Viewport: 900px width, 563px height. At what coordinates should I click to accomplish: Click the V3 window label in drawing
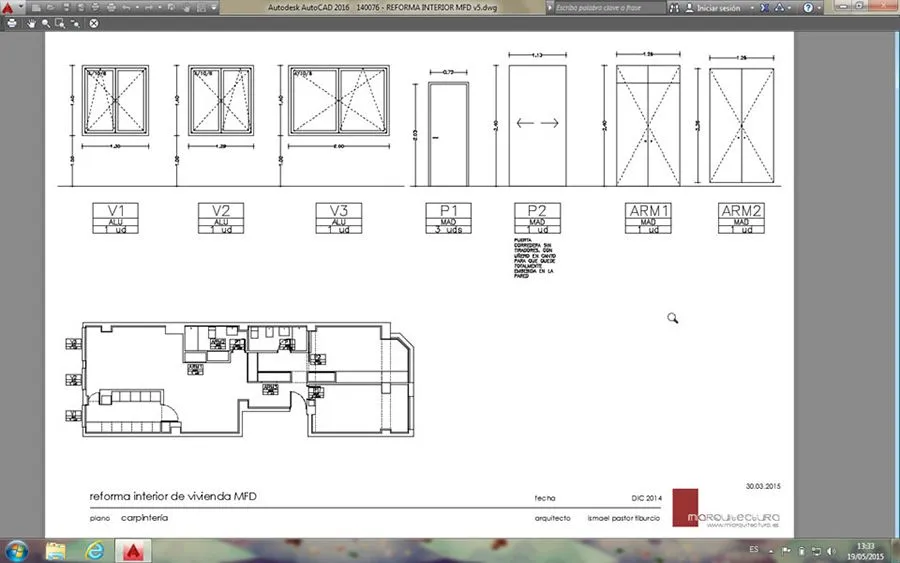(x=339, y=218)
